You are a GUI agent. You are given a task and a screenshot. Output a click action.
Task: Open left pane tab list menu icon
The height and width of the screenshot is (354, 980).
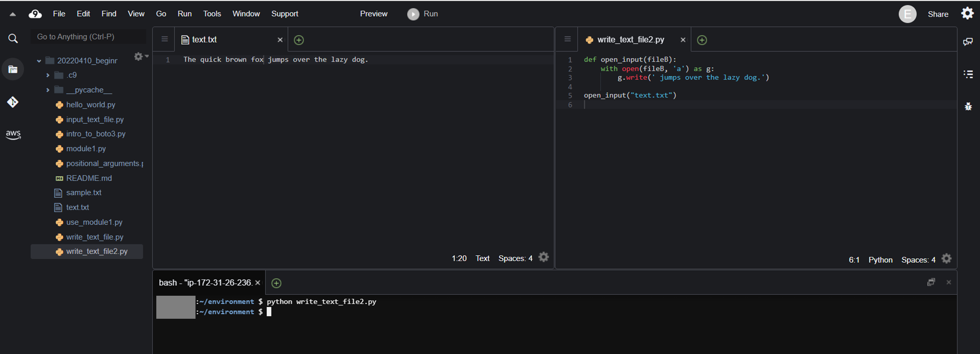click(165, 39)
